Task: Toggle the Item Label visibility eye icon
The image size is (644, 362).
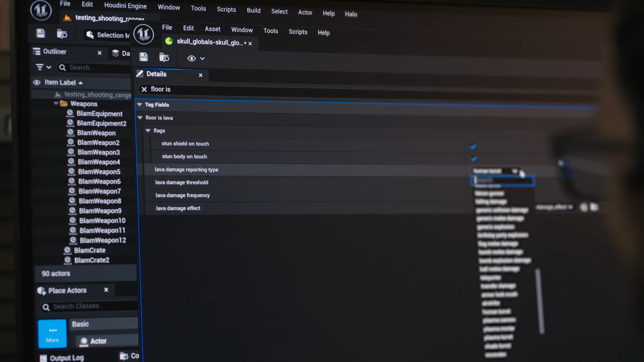Action: [37, 82]
